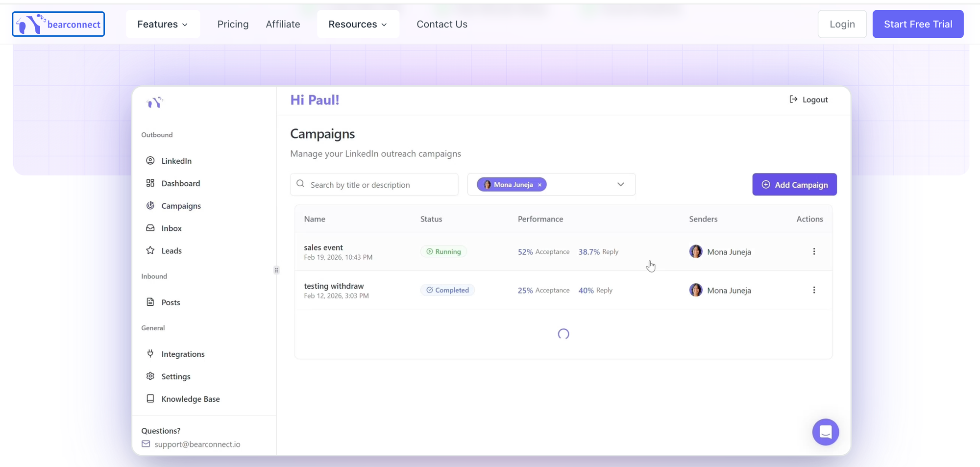This screenshot has height=467, width=980.
Task: Remove the Mona Juneja filter chip
Action: click(x=539, y=185)
